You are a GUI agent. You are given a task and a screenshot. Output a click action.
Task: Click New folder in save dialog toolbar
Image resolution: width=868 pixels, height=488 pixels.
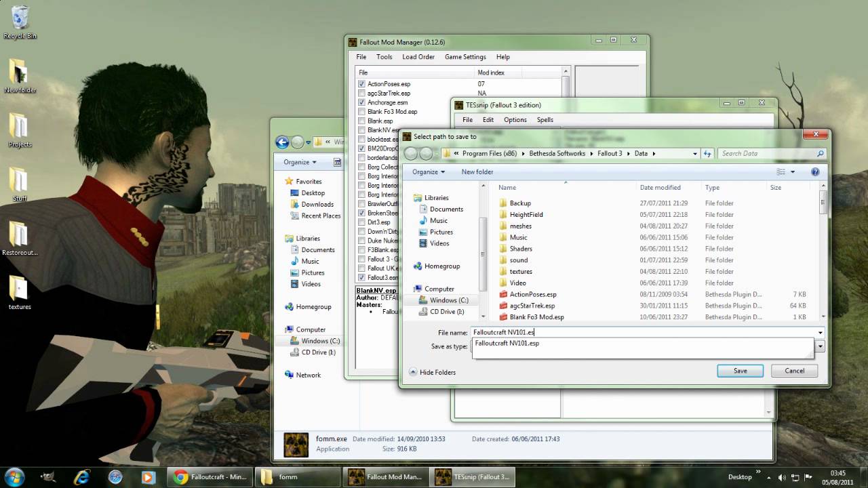pos(477,172)
